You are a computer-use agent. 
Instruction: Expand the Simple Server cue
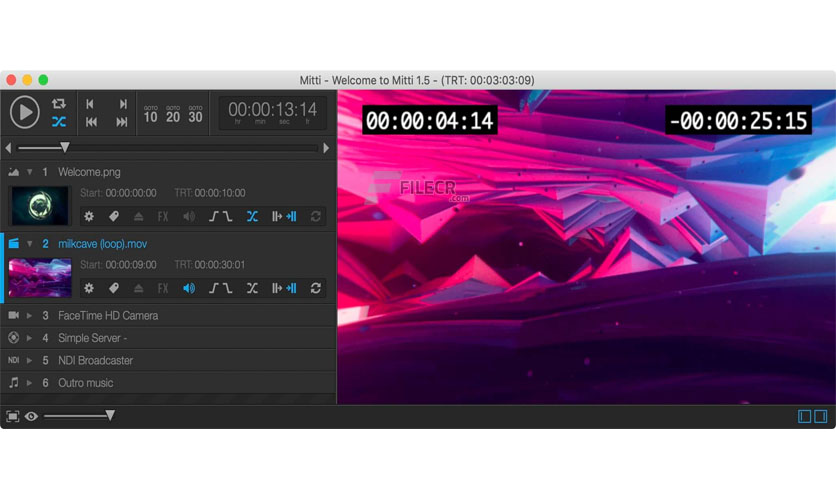(x=29, y=338)
